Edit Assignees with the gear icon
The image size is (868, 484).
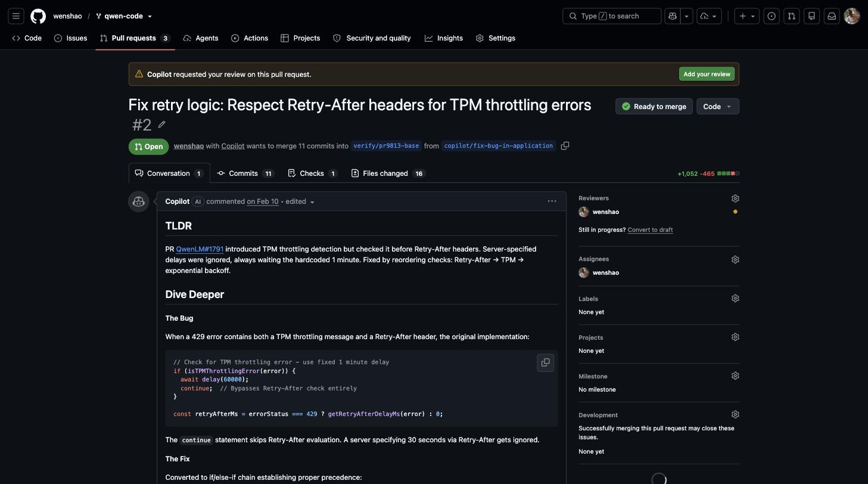click(x=735, y=259)
